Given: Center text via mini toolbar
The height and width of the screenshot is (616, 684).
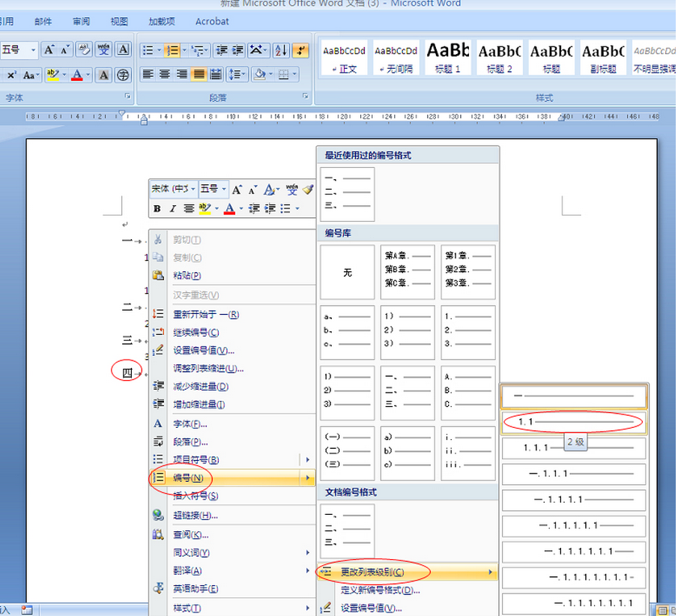Looking at the screenshot, I should [189, 208].
